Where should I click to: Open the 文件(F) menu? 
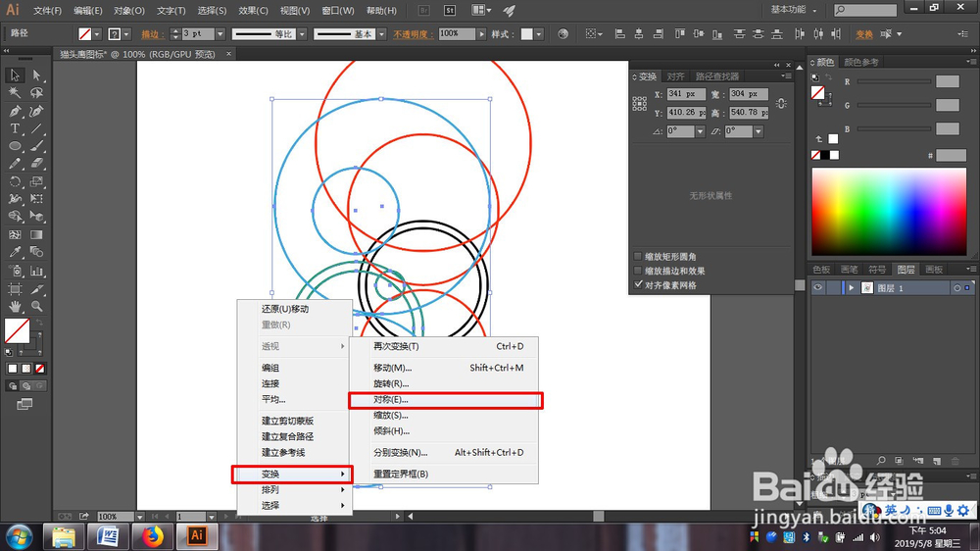tap(47, 11)
